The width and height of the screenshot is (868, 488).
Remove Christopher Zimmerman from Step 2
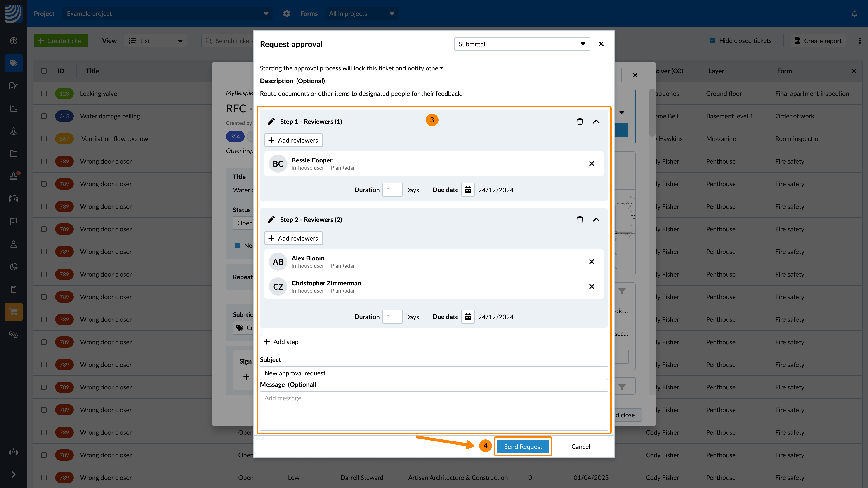tap(591, 287)
